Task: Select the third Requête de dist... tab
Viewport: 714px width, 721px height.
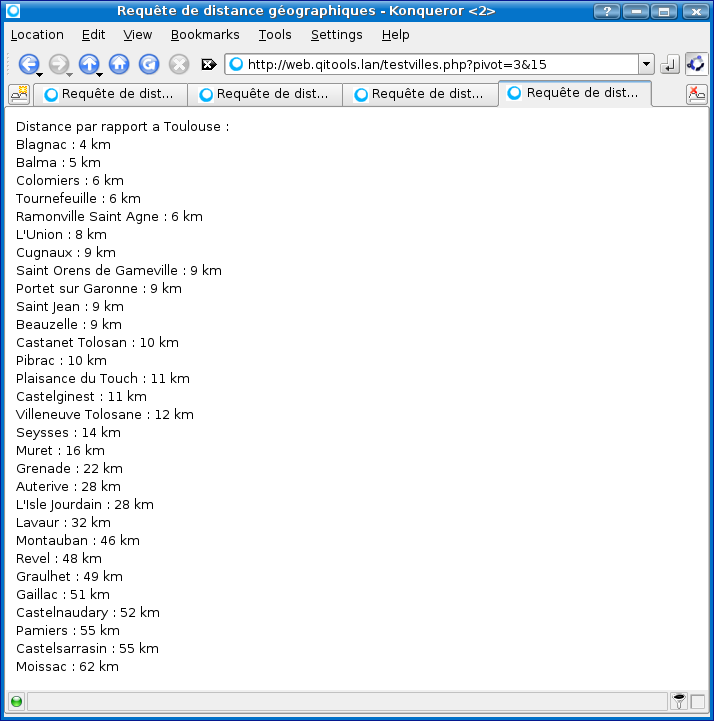Action: [420, 94]
